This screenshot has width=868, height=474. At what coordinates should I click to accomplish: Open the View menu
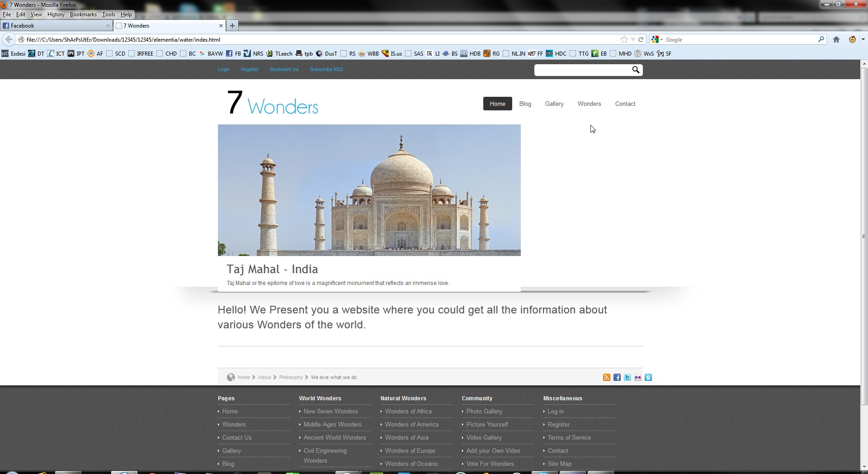coord(36,14)
